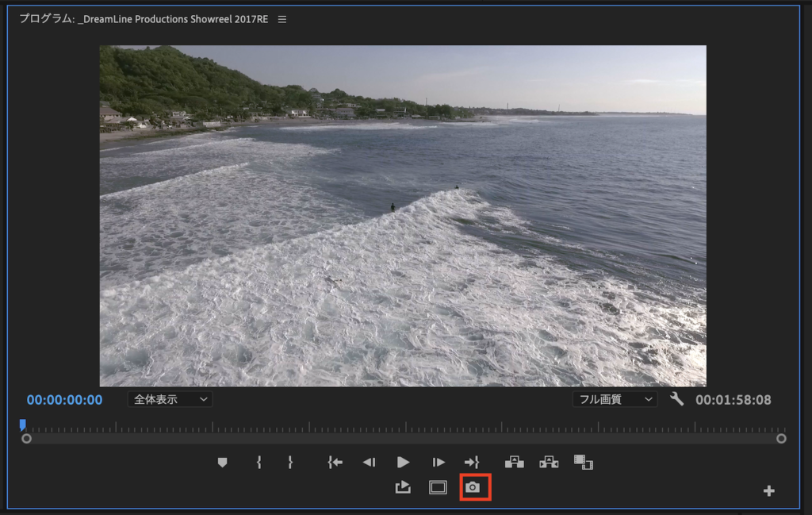Open the button editor plus icon
The width and height of the screenshot is (812, 515).
tap(768, 491)
